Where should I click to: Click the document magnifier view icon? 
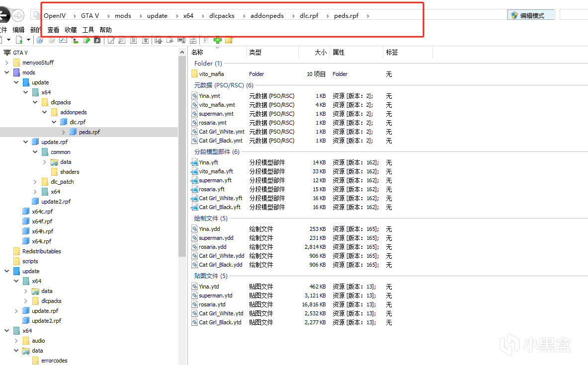coord(121,40)
